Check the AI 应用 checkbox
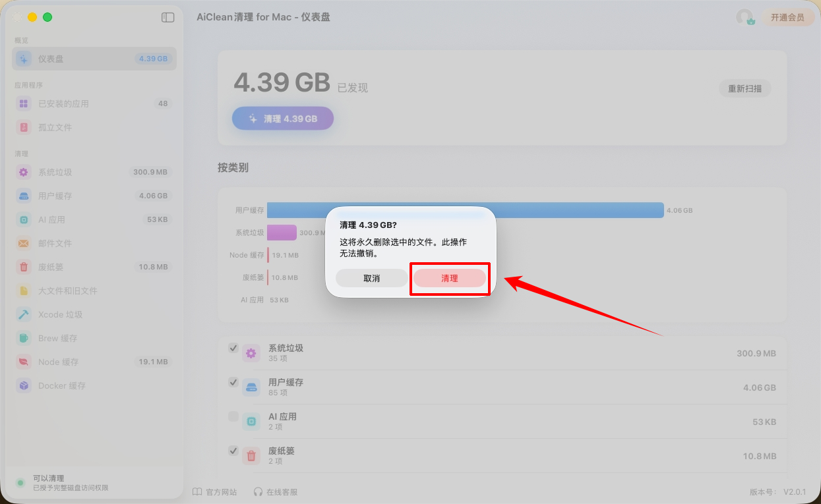Screen dimensions: 821x504 coord(233,416)
